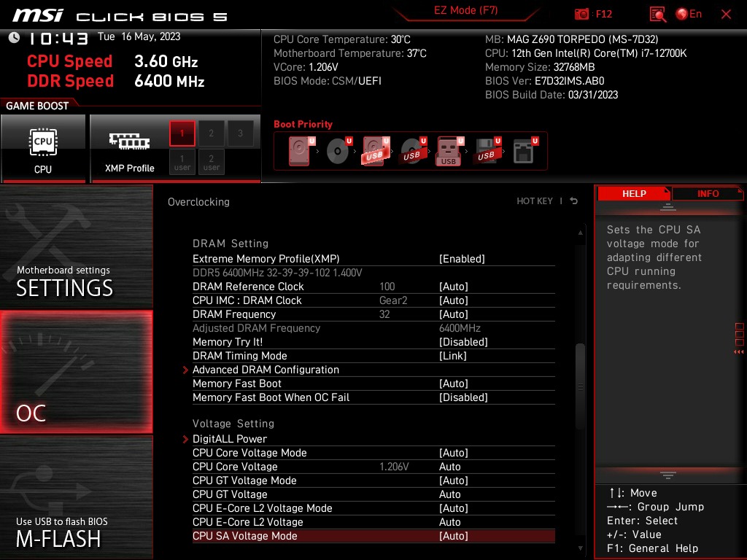
Task: Select XMP profile 2
Action: pos(211,133)
